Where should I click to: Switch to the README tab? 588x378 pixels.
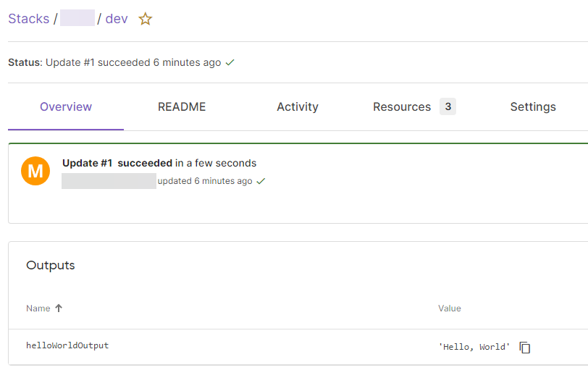(x=182, y=107)
